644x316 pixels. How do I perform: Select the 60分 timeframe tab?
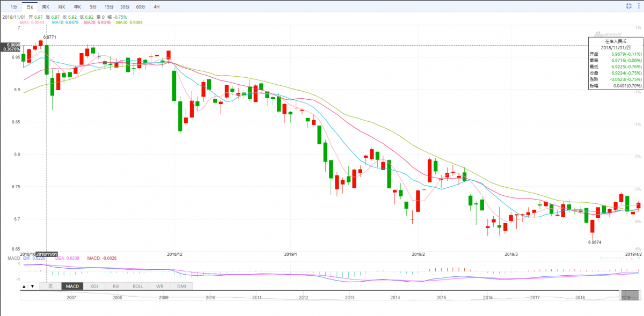[x=141, y=6]
